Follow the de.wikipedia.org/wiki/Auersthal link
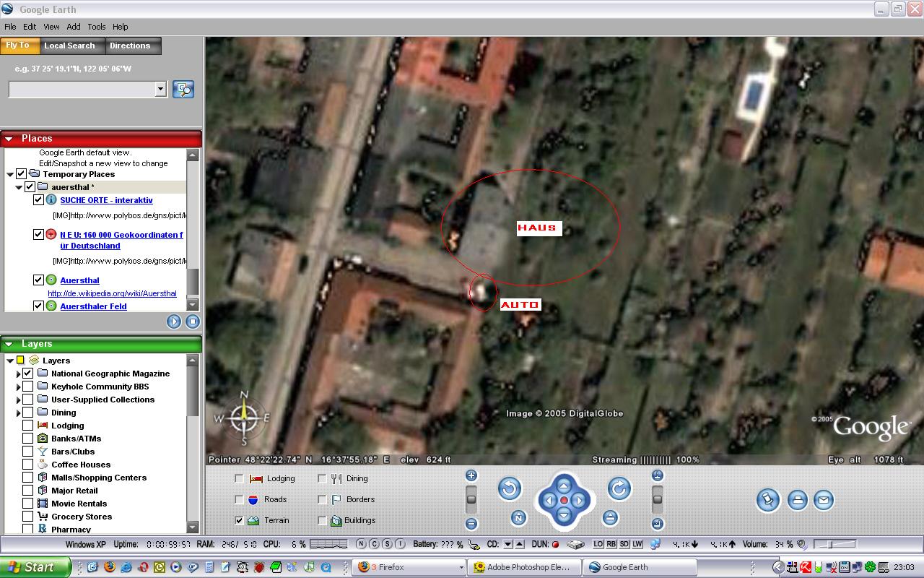The width and height of the screenshot is (924, 578). pyautogui.click(x=112, y=293)
